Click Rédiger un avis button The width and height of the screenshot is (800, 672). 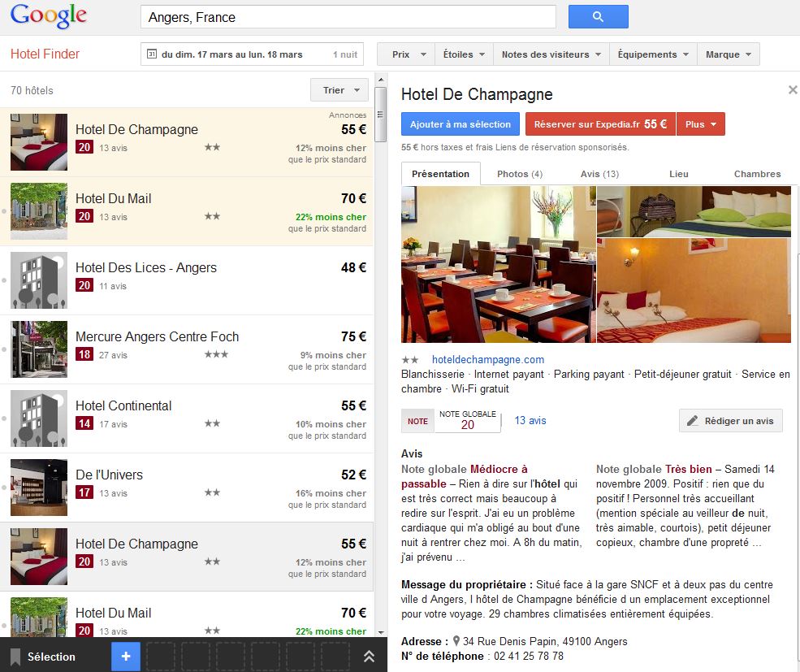(x=731, y=421)
